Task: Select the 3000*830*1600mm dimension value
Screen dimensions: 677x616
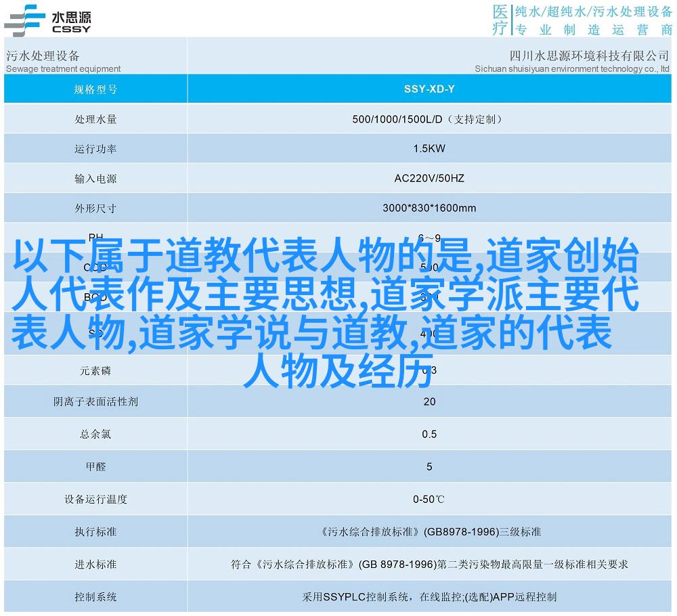Action: click(429, 208)
